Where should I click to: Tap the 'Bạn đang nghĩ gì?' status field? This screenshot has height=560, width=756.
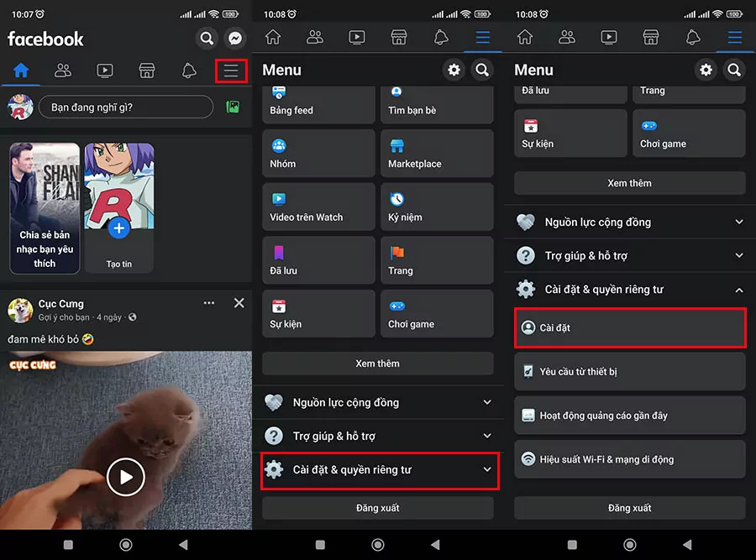pos(125,107)
